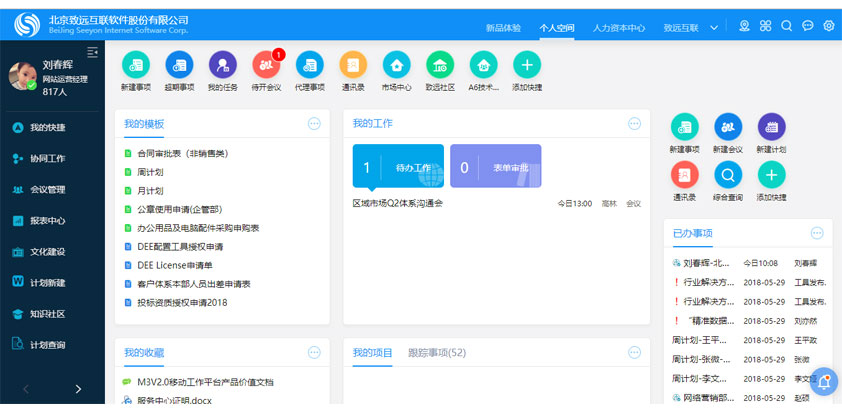Expand the 已办事项 panel more-options button
The width and height of the screenshot is (842, 415).
(x=817, y=234)
